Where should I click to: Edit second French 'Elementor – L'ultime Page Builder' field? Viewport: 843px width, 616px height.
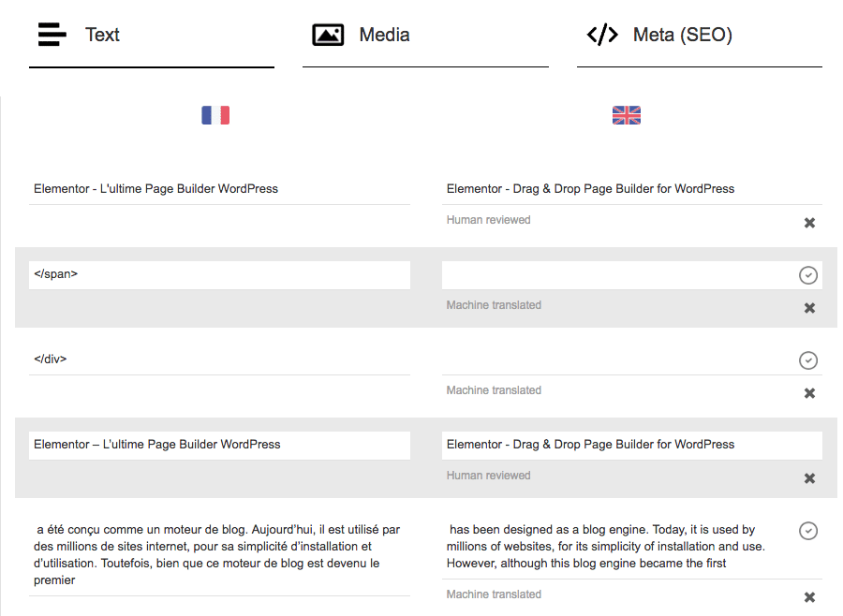(219, 445)
